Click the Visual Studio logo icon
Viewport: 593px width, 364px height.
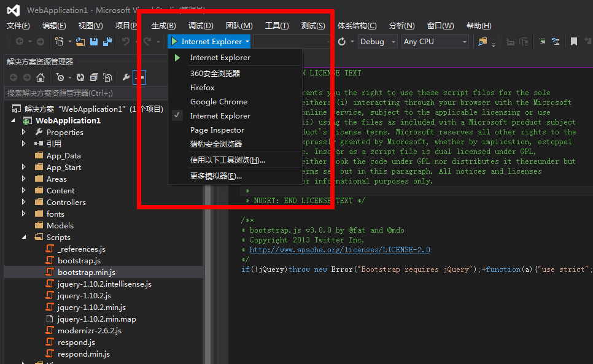click(14, 10)
